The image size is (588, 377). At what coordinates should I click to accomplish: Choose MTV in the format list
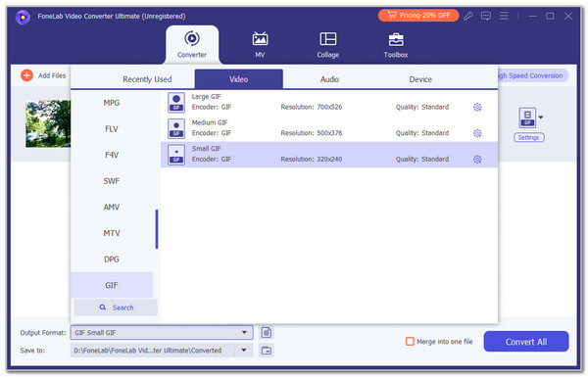coord(112,233)
